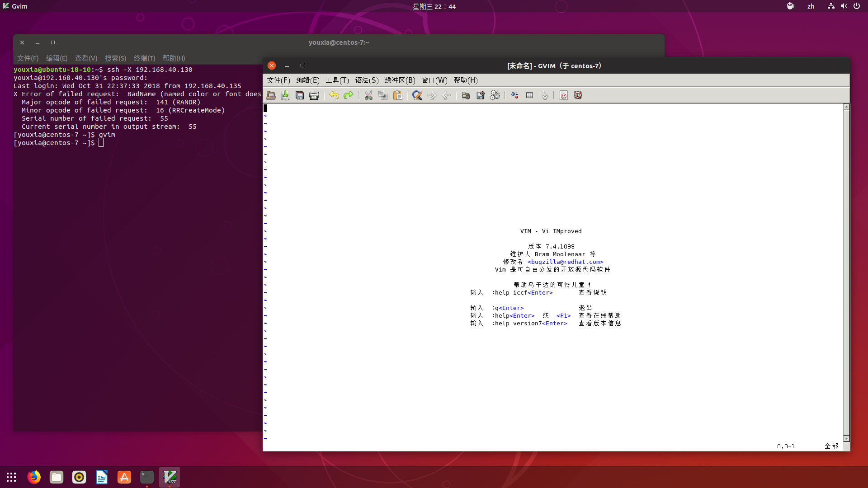Screen dimensions: 868x488
Task: Open 搜索(S) menu in terminal window
Action: (116, 58)
